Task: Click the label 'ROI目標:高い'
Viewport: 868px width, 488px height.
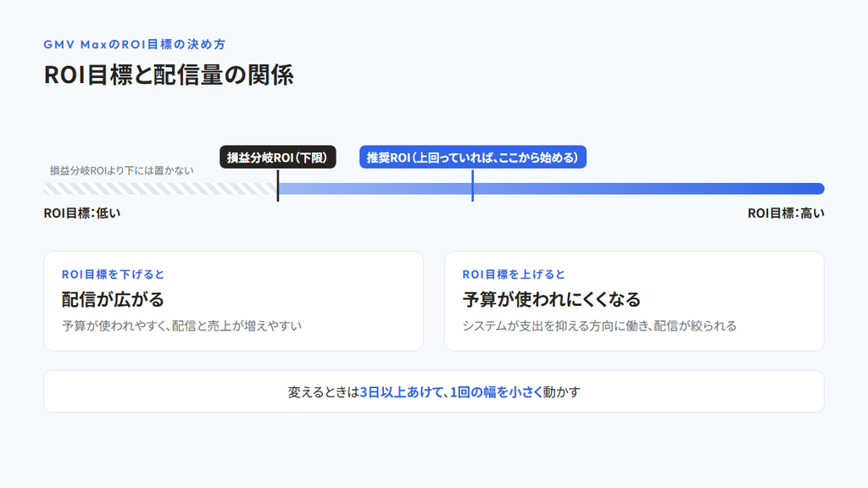Action: pos(786,213)
